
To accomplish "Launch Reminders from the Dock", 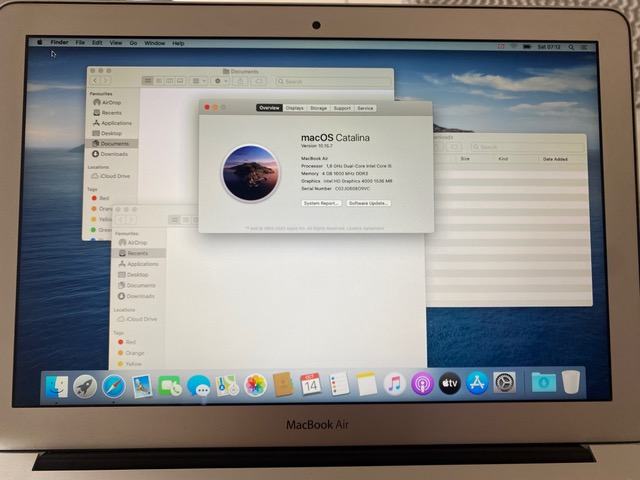I will point(339,384).
